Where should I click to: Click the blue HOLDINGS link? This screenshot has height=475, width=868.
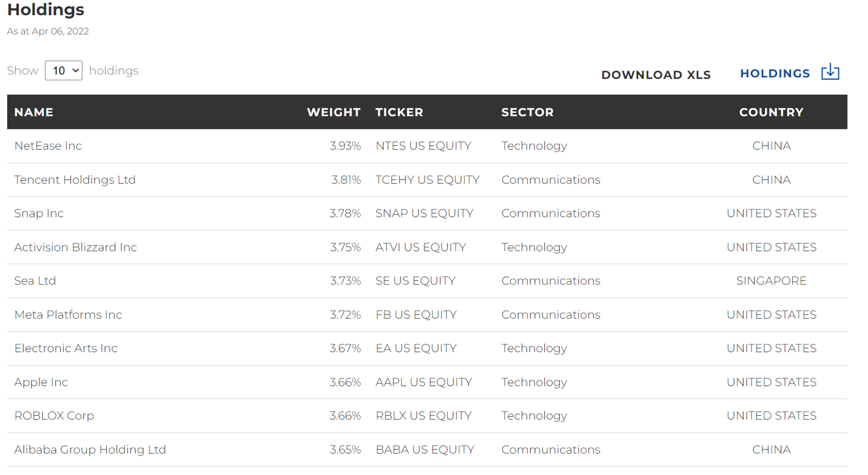775,73
